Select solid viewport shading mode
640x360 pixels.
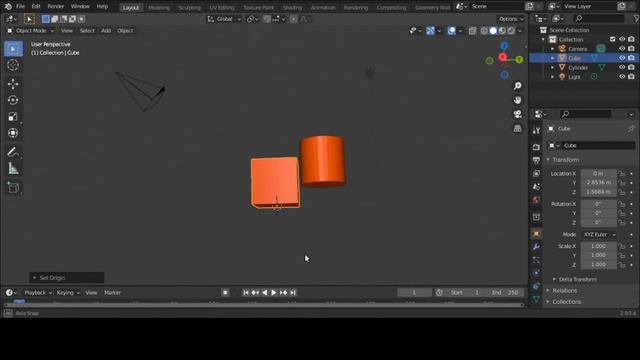[493, 31]
